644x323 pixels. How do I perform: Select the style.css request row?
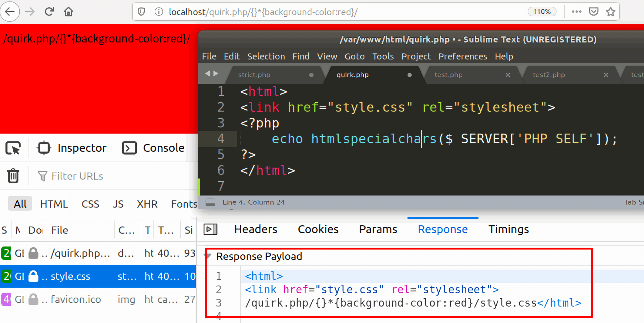[x=98, y=276]
